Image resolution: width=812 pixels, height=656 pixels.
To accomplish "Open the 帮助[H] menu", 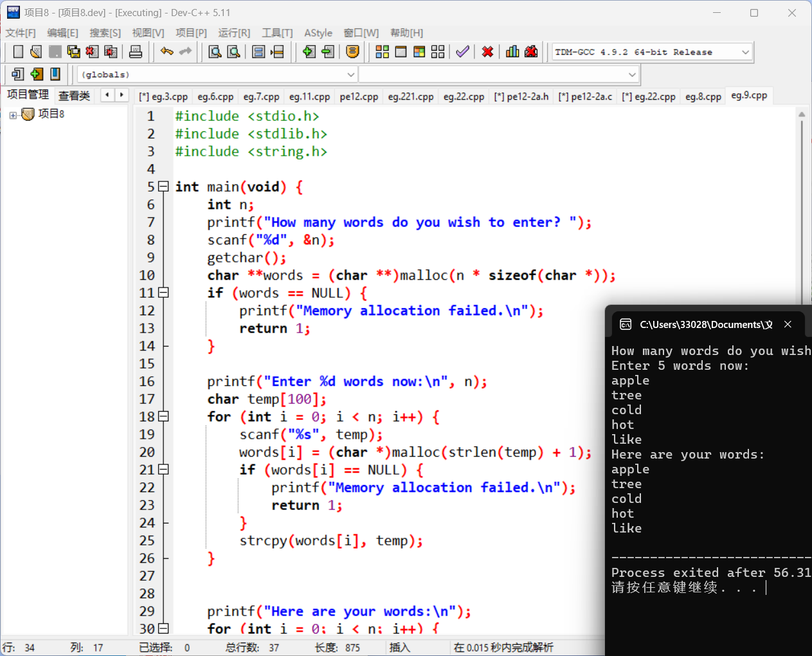I will (406, 33).
